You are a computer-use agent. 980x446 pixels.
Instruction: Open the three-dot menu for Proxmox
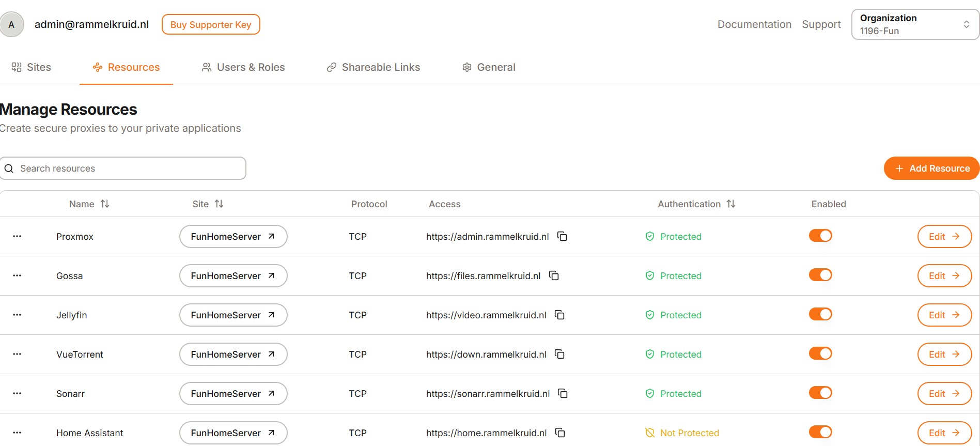coord(17,236)
